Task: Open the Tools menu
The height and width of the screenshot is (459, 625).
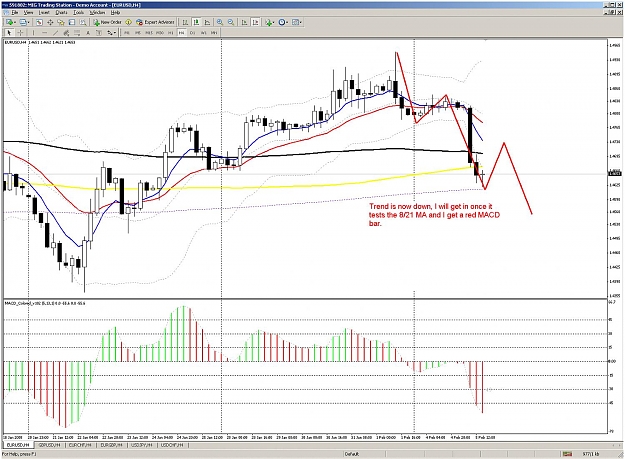Action: click(78, 12)
